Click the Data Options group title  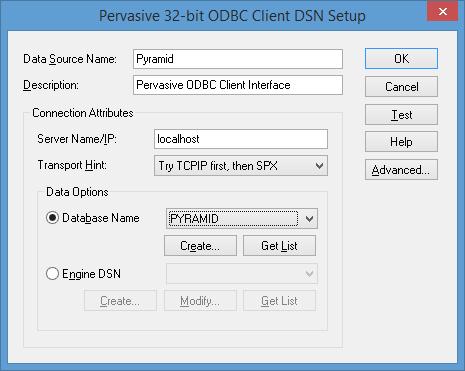click(77, 192)
